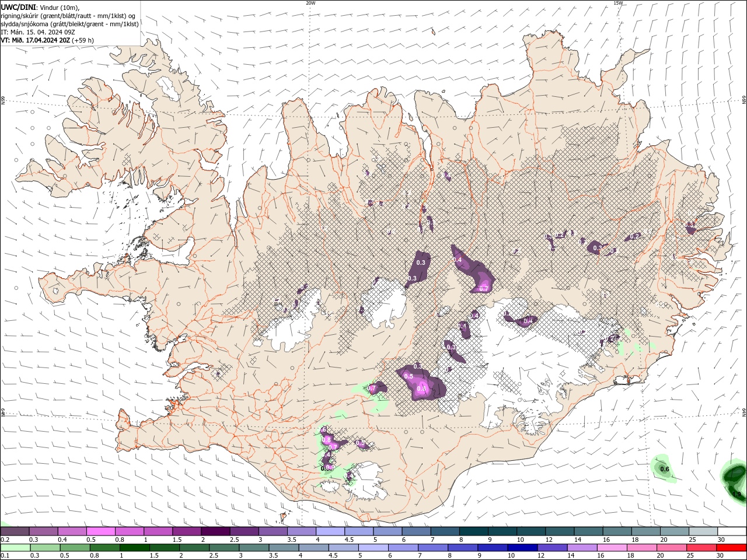Select the bright pink-magenta swatch on snow scale
The image size is (747, 560).
(100, 531)
